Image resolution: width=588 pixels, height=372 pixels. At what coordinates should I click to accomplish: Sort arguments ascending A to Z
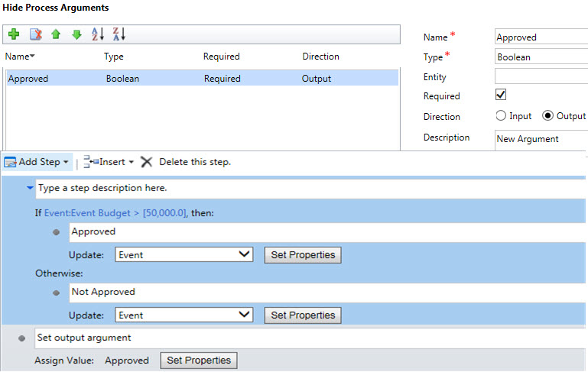[x=97, y=34]
